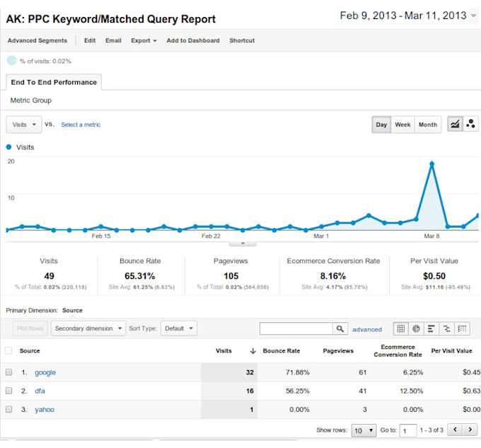This screenshot has width=481, height=448.
Task: Click the Visits legend dot
Action: tap(9, 147)
